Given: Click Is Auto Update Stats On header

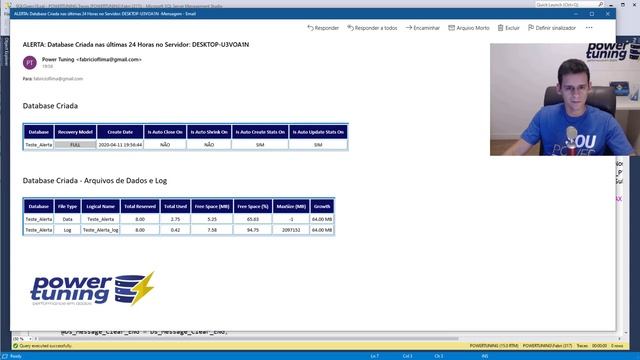Looking at the screenshot, I should pos(318,132).
